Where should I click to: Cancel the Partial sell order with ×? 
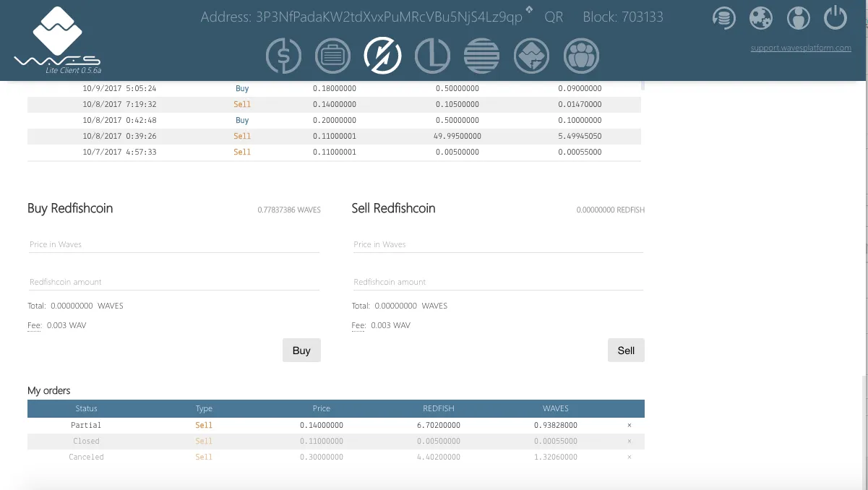[629, 425]
